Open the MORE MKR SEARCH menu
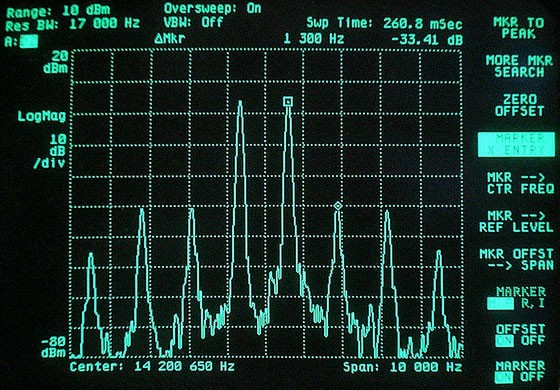The image size is (560, 390). click(x=519, y=66)
